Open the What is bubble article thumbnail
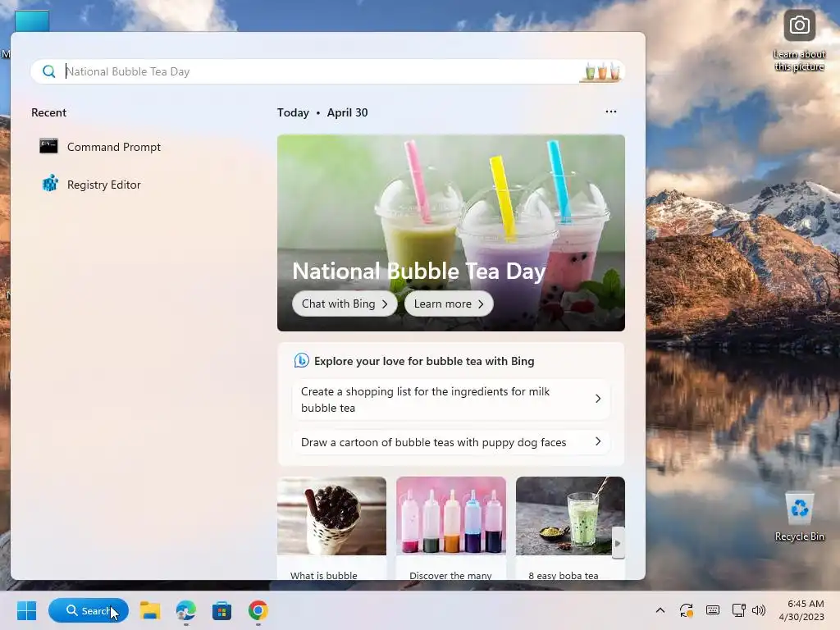Screen dimensions: 840x630 [331, 516]
